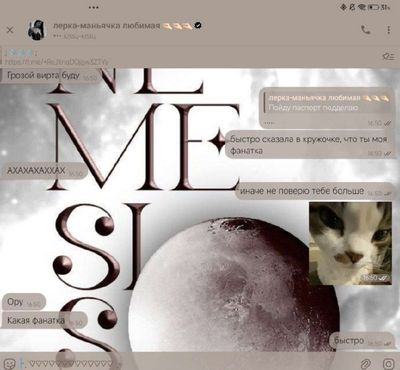The image size is (400, 370).
Task: Tap the paperclip attachment icon
Action: click(x=366, y=363)
